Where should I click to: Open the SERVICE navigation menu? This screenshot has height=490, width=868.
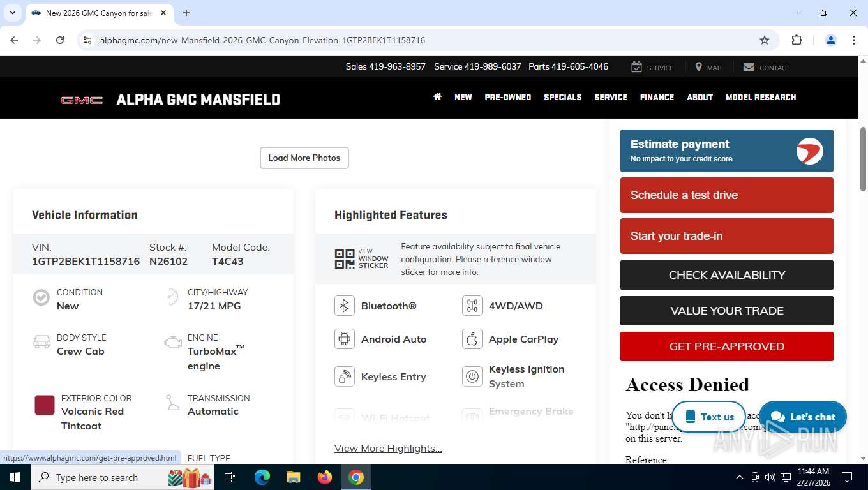611,97
